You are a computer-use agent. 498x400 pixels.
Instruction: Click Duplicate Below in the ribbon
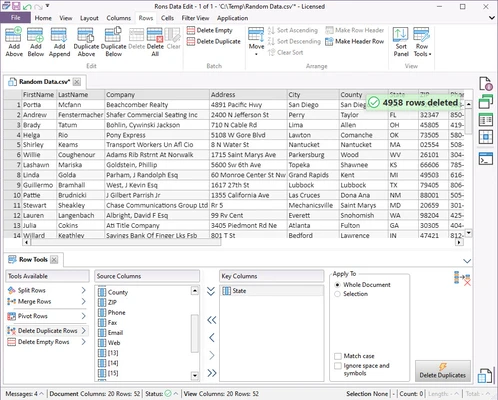[113, 42]
